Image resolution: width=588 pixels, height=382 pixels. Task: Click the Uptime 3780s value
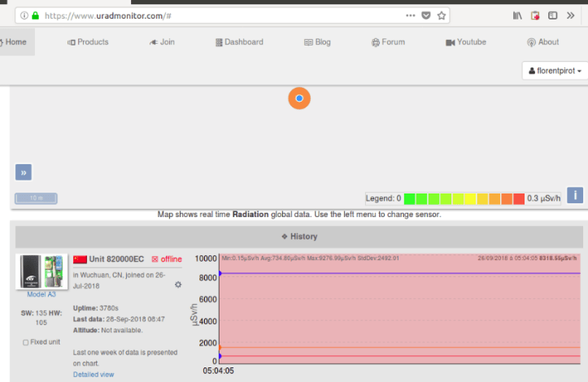pos(96,308)
